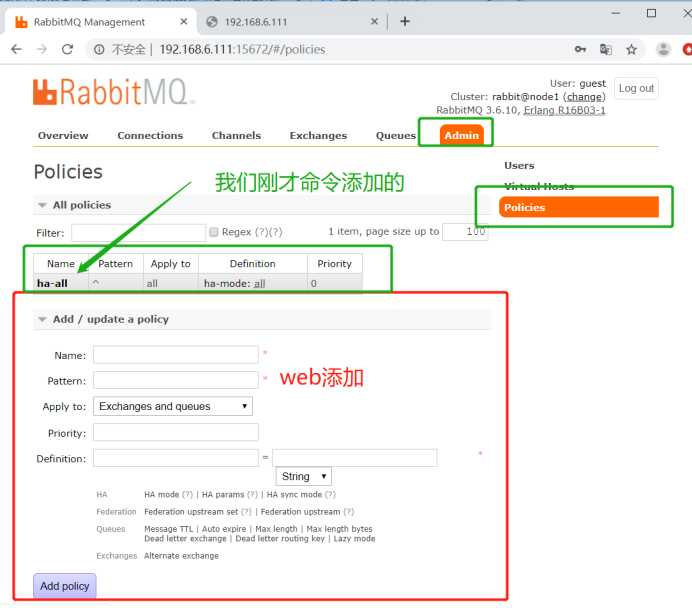Insert the HA params definition shortcut
The width and height of the screenshot is (692, 608).
(223, 495)
